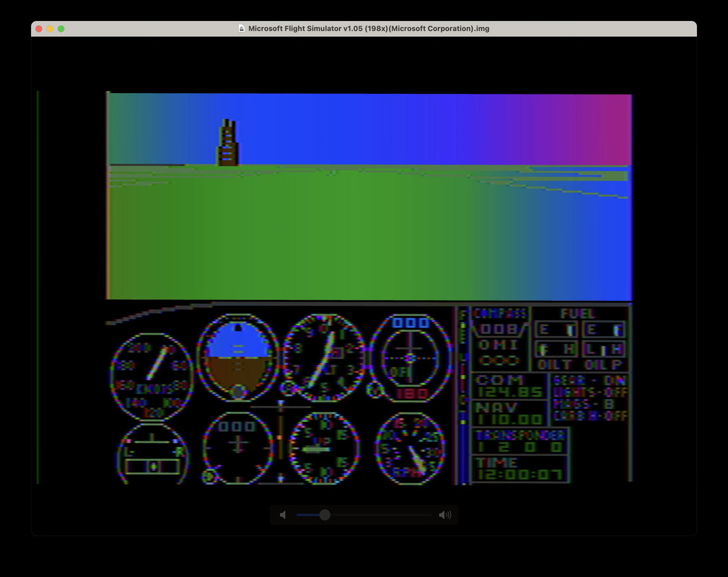Click the artificial horizon attitude indicator

coord(237,358)
